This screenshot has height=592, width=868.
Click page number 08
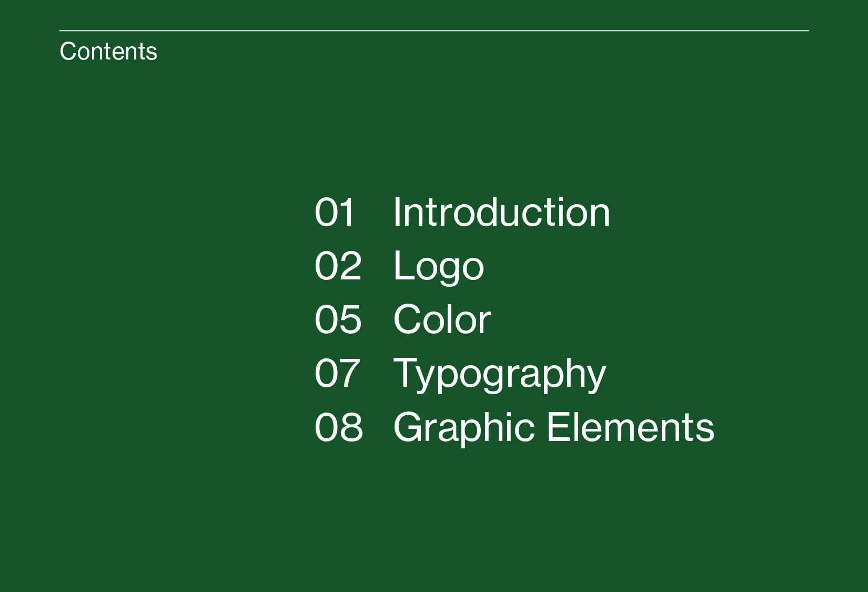tap(339, 427)
